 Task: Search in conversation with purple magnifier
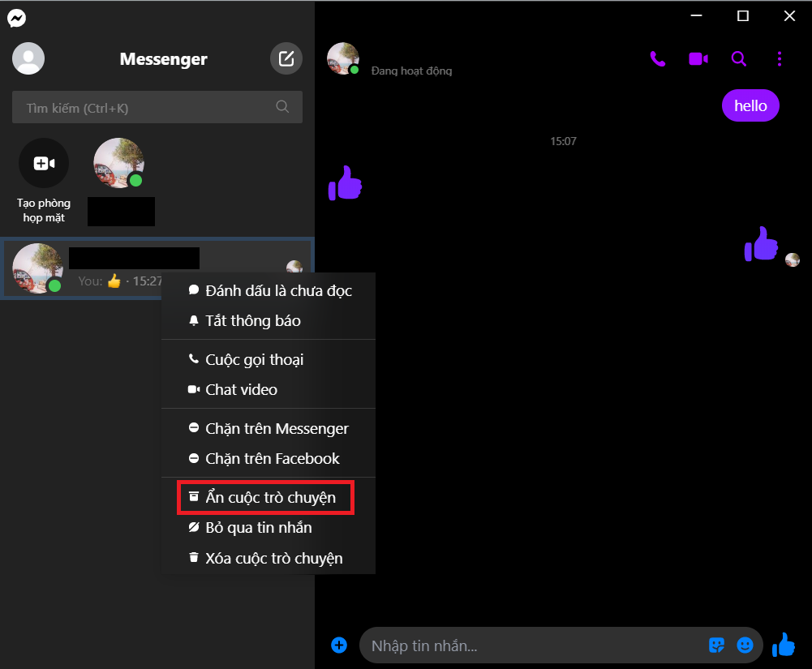[739, 59]
